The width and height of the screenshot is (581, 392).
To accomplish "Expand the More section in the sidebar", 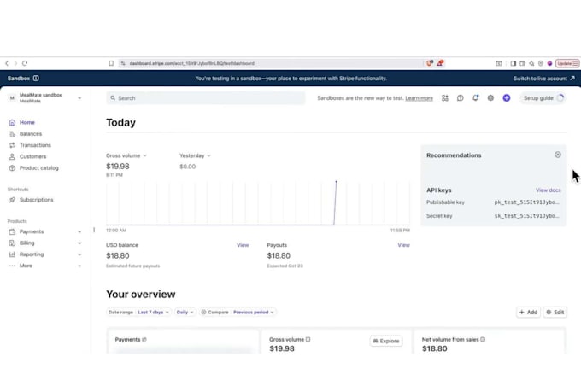I will pos(79,266).
